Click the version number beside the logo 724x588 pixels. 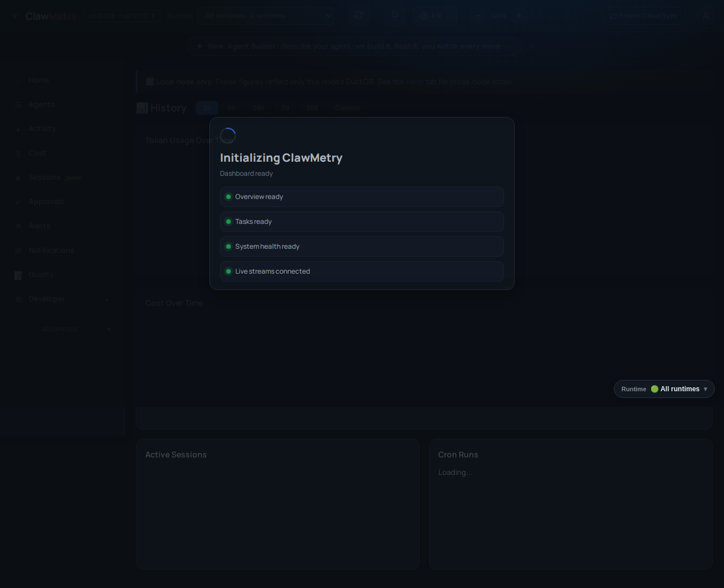[x=121, y=16]
